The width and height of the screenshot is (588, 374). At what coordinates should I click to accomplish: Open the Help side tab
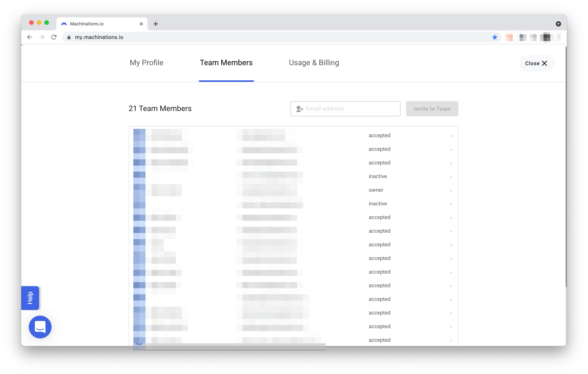[30, 298]
